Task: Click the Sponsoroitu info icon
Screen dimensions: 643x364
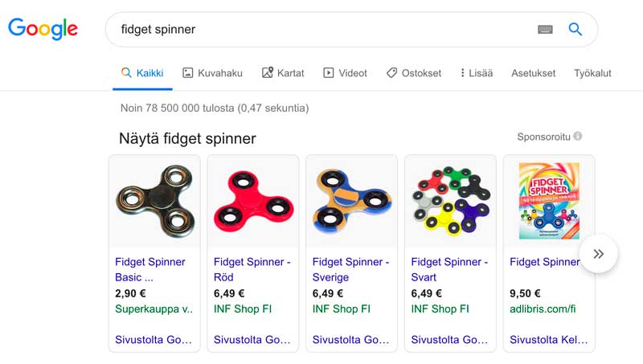Action: coord(577,136)
